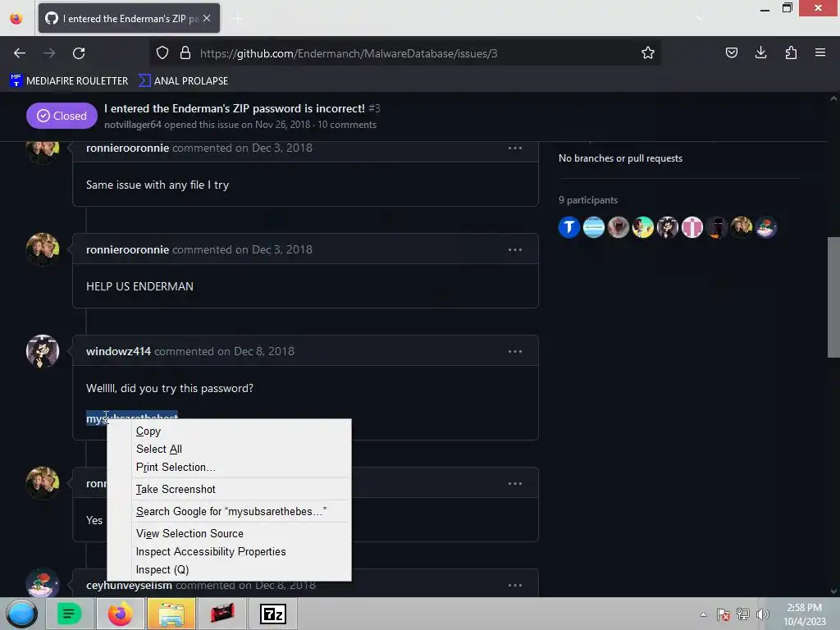Open a new browser tab
Image resolution: width=840 pixels, height=630 pixels.
click(238, 19)
